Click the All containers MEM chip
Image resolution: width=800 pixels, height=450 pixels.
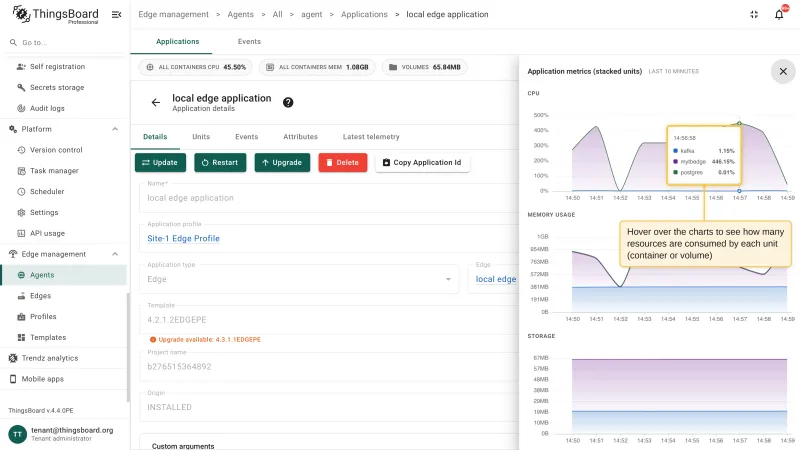[317, 67]
